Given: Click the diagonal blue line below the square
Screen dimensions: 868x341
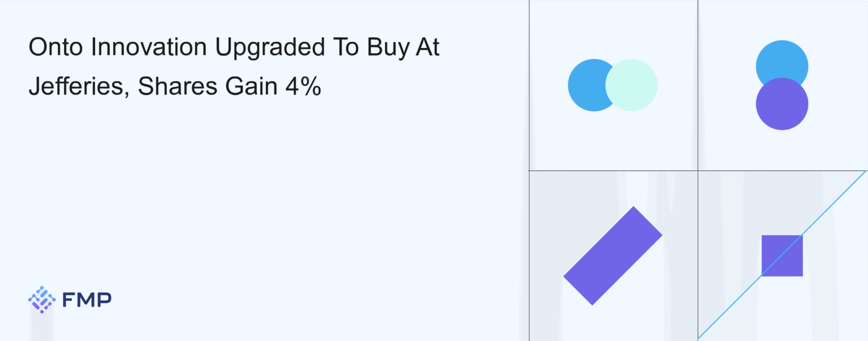Looking at the screenshot, I should pos(729,308).
